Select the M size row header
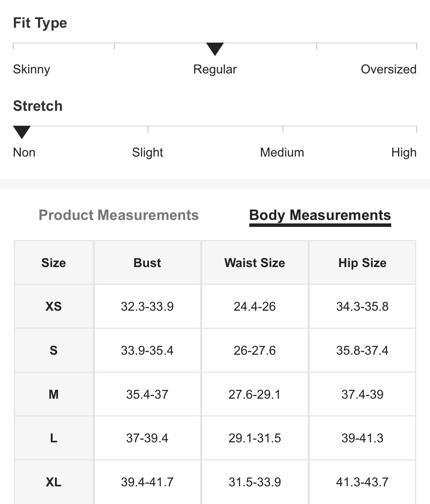Image resolution: width=430 pixels, height=504 pixels. pyautogui.click(x=54, y=394)
